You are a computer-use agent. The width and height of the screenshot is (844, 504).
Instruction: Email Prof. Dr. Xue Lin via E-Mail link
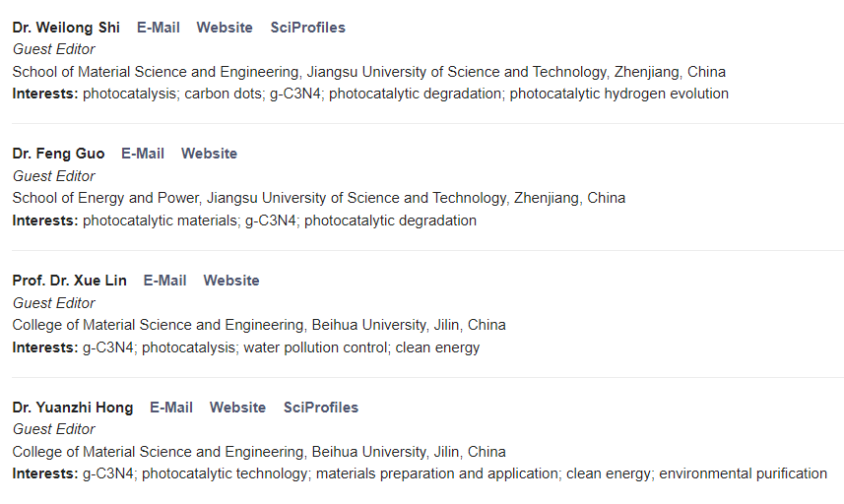coord(164,281)
